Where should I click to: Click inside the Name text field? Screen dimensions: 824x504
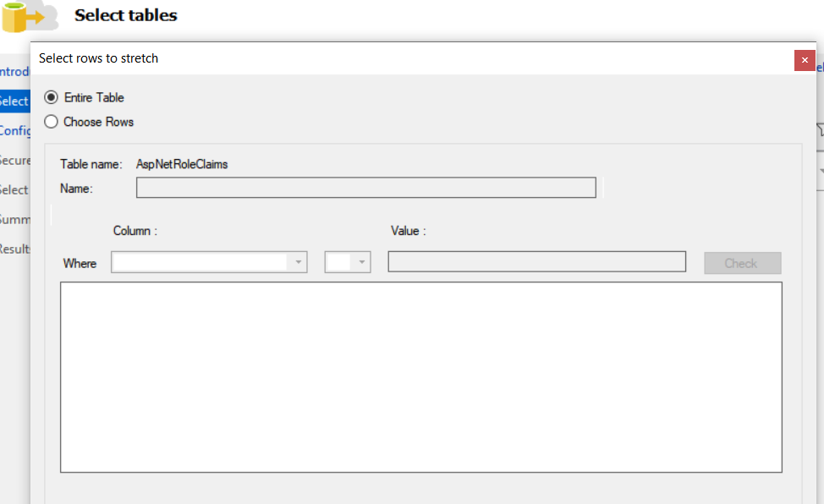[x=364, y=187]
